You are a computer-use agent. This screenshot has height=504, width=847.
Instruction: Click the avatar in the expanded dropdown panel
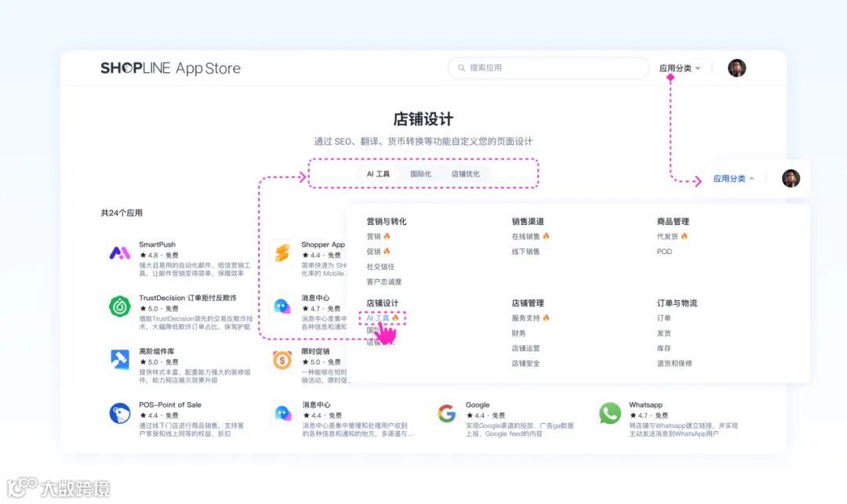791,178
